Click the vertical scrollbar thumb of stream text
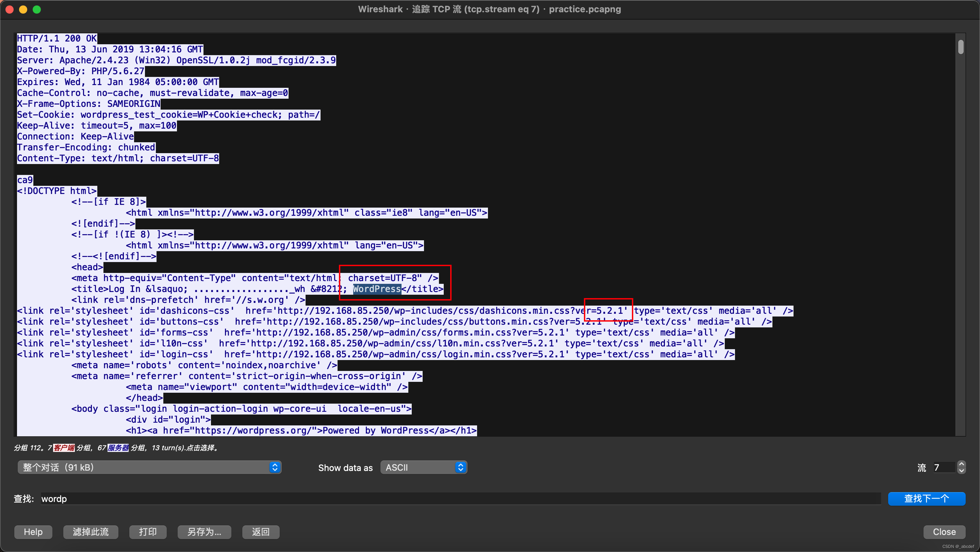This screenshot has height=552, width=980. click(961, 47)
